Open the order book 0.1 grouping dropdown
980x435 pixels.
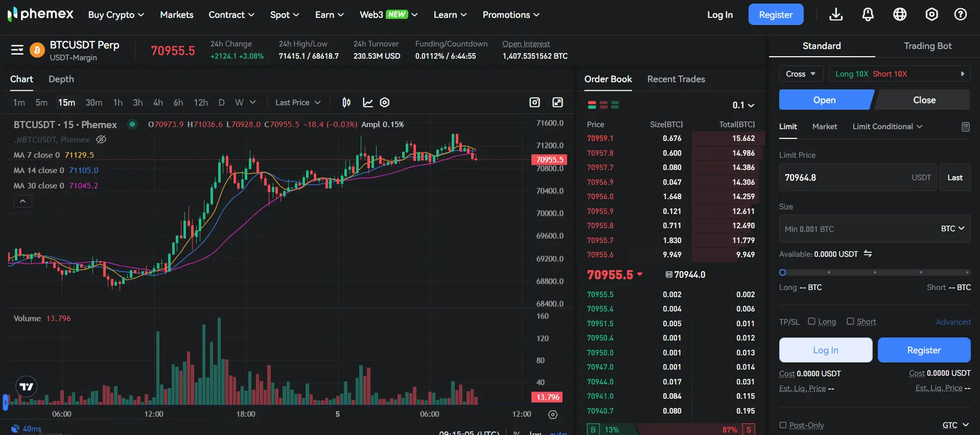tap(743, 105)
